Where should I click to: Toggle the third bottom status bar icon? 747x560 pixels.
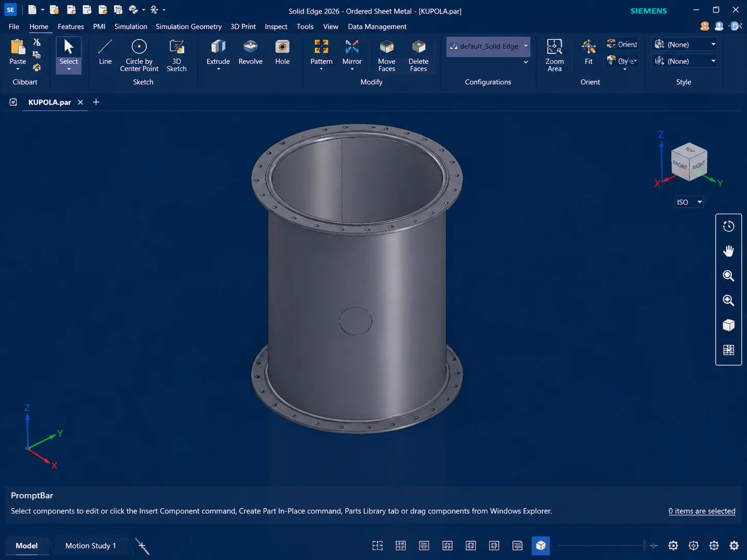click(x=424, y=546)
